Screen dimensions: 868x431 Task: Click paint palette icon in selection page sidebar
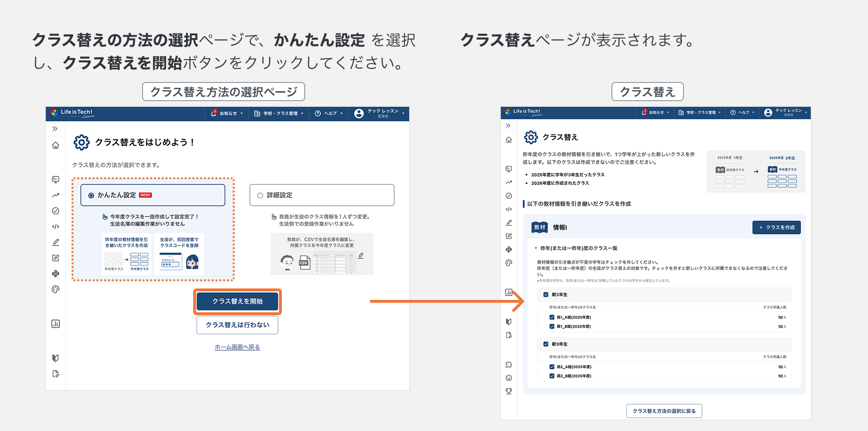(x=55, y=289)
